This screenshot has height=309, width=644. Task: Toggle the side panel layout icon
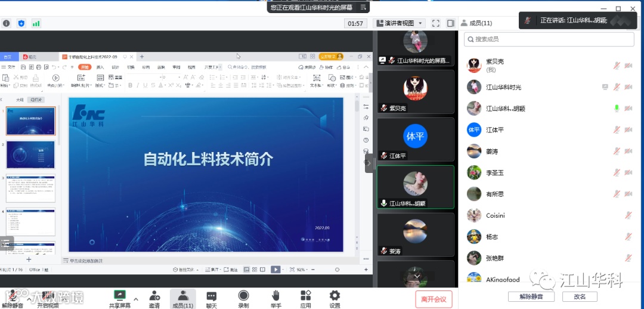click(451, 23)
